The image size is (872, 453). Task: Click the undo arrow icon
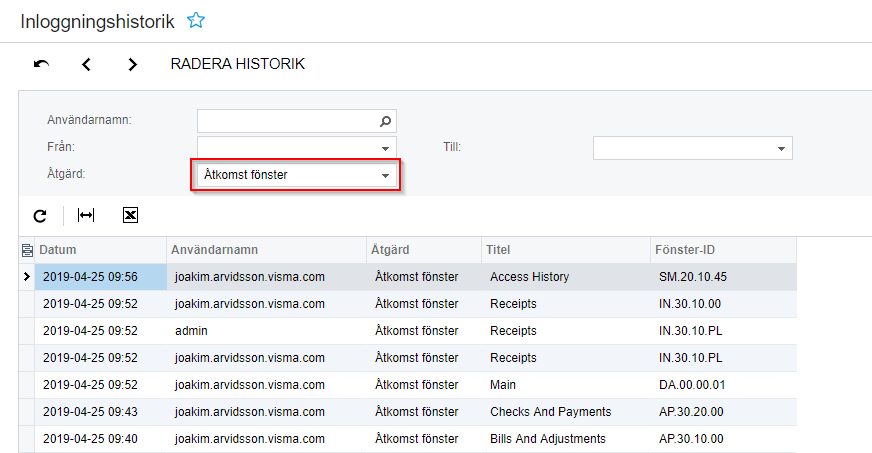pos(41,64)
